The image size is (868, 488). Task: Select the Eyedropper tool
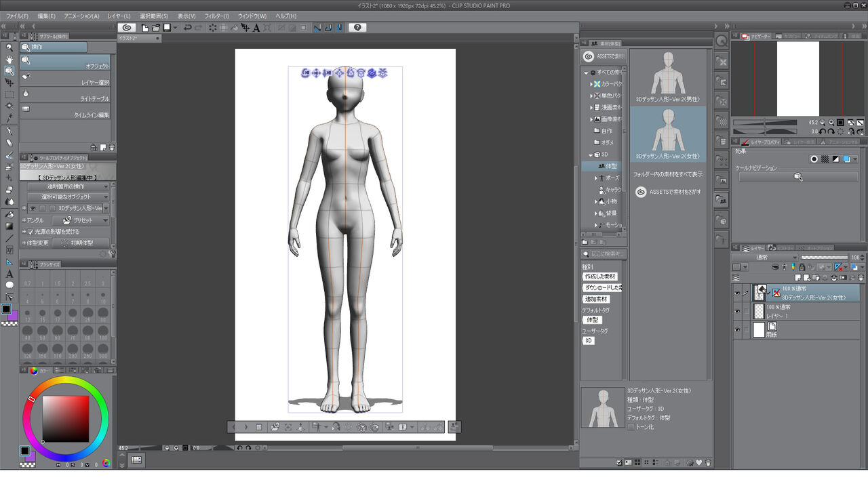point(9,119)
